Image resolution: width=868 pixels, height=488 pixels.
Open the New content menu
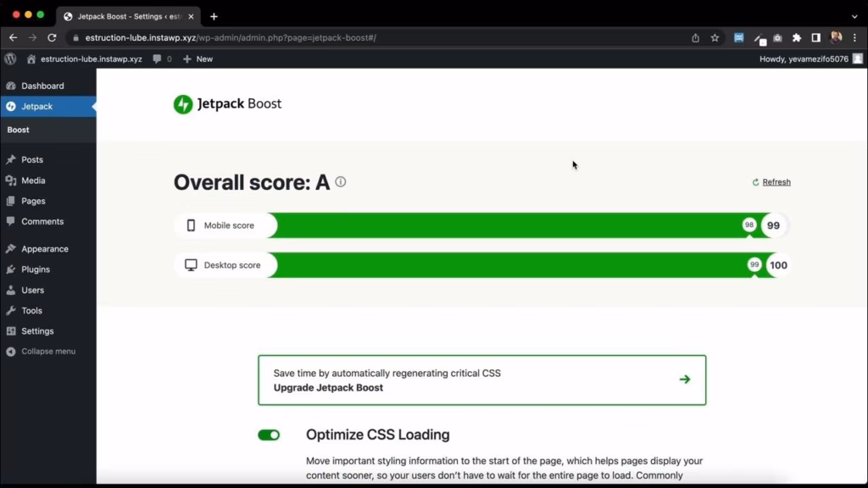coord(198,59)
